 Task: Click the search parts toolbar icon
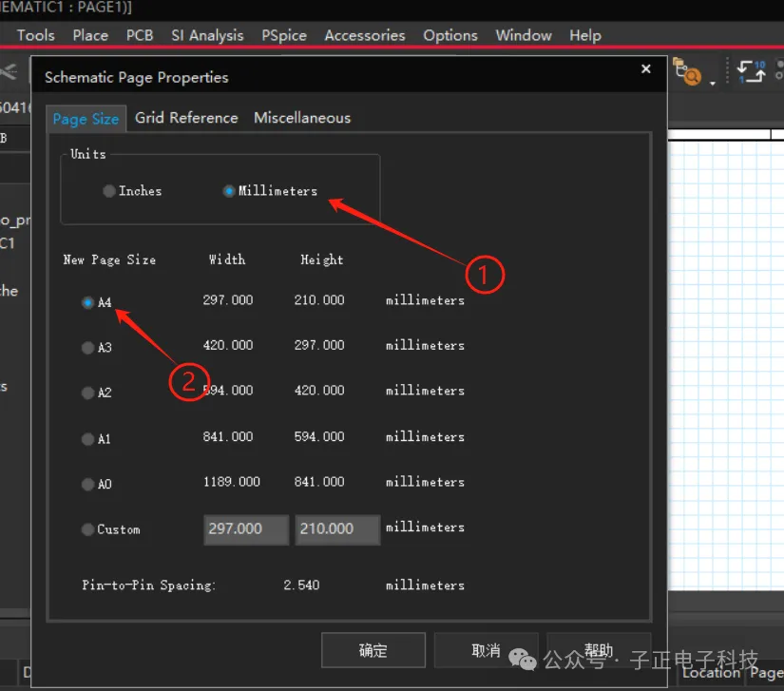[688, 72]
